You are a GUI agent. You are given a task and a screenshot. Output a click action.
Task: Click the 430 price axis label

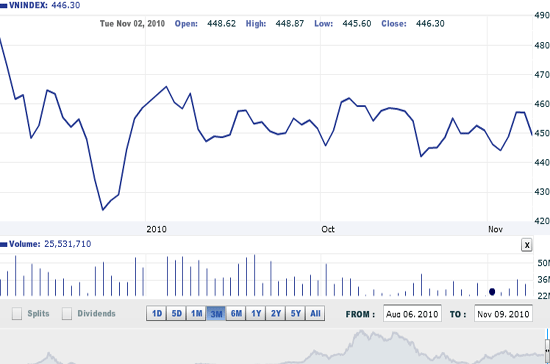[542, 192]
